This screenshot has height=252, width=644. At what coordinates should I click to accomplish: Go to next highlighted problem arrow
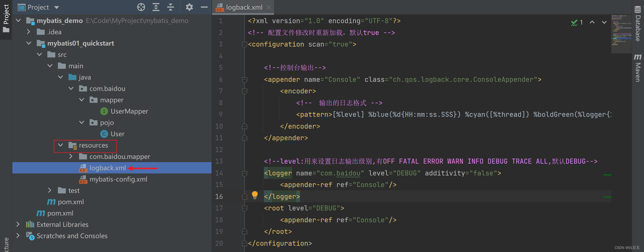point(604,22)
